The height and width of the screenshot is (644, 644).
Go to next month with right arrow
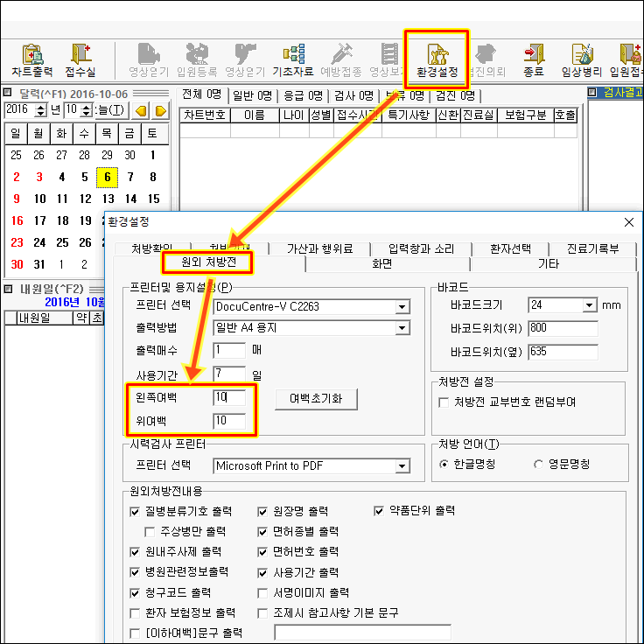pos(160,110)
